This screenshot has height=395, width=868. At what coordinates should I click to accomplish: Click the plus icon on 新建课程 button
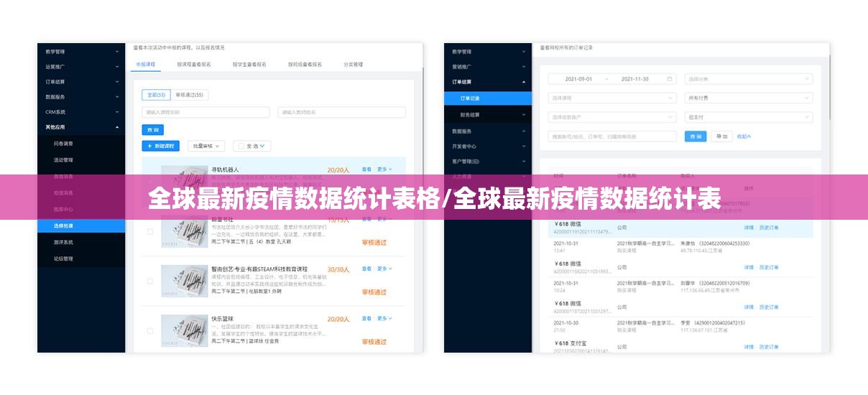pos(148,146)
